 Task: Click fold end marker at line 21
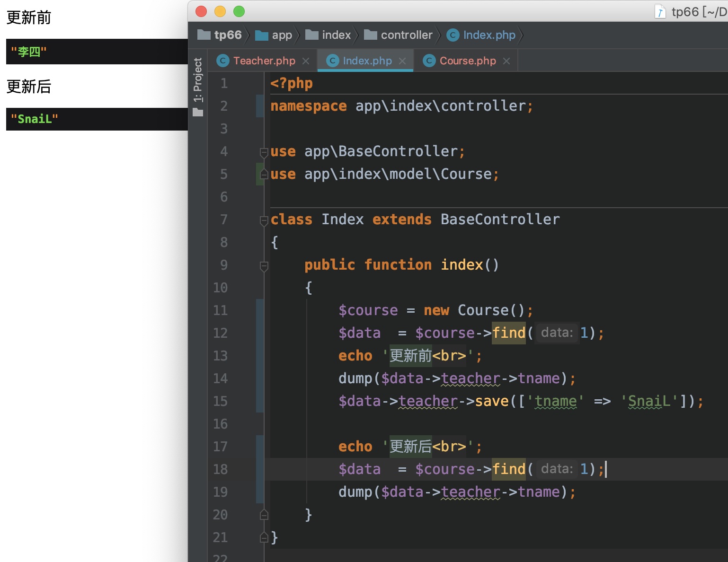point(264,537)
